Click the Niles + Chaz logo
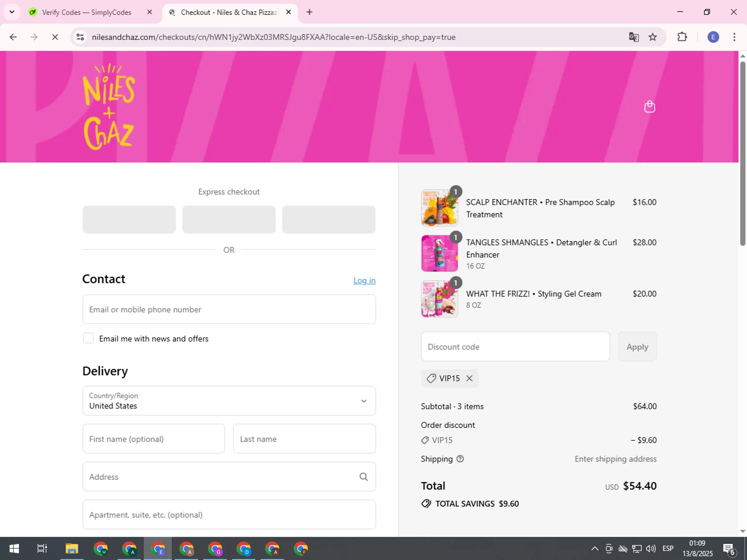The image size is (747, 560). [109, 107]
